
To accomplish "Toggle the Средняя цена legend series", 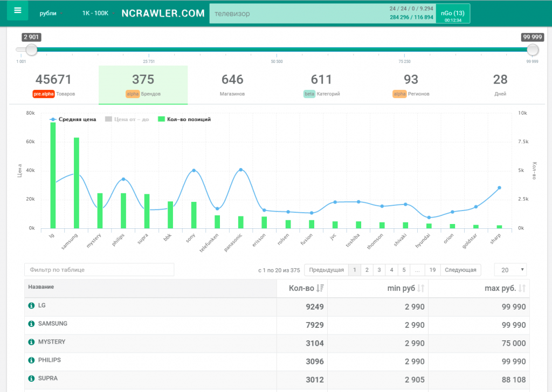I will [x=73, y=119].
